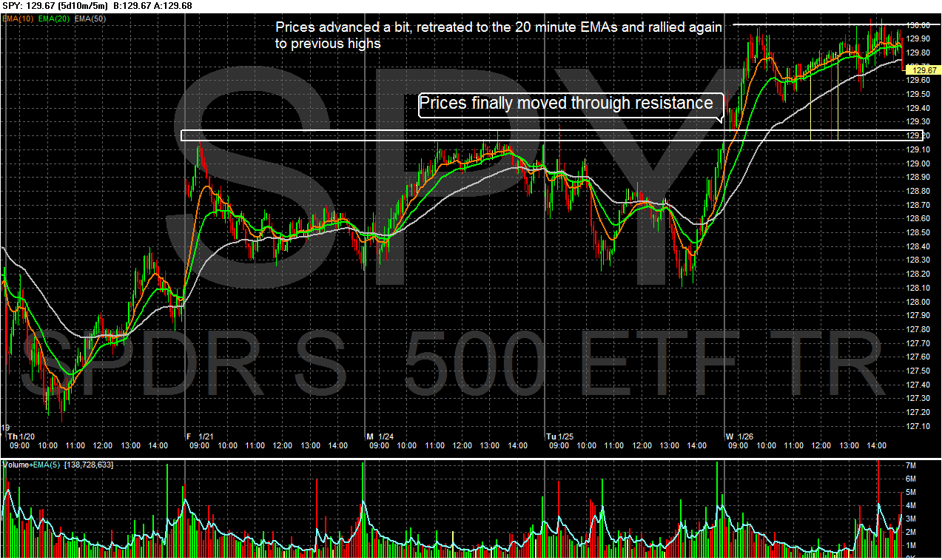Select the yellow 129.67 current price marker

click(x=923, y=70)
